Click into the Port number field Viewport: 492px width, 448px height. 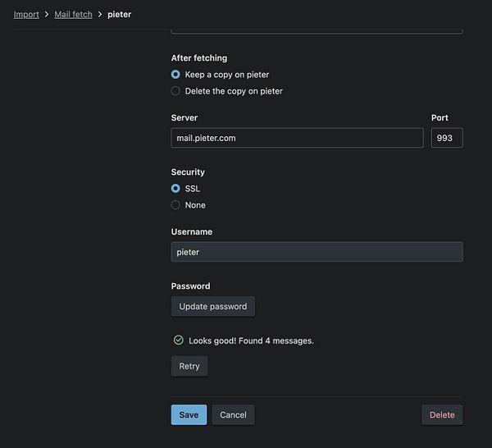point(446,138)
